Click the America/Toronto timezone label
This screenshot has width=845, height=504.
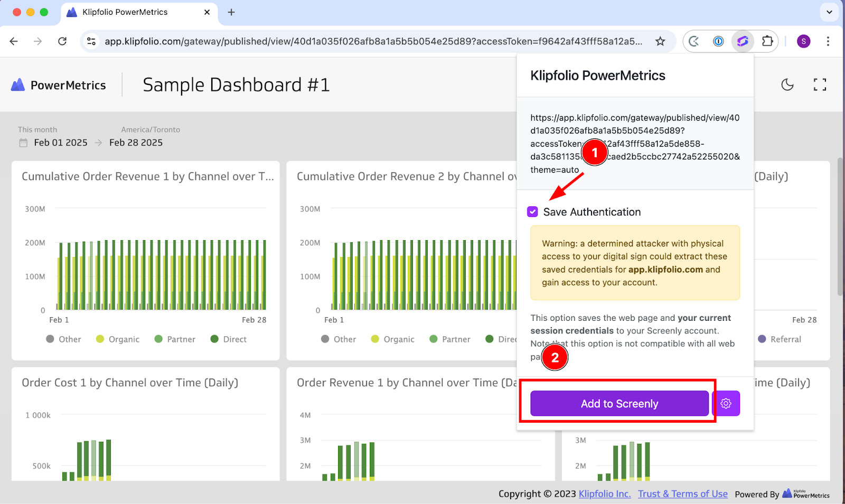151,129
